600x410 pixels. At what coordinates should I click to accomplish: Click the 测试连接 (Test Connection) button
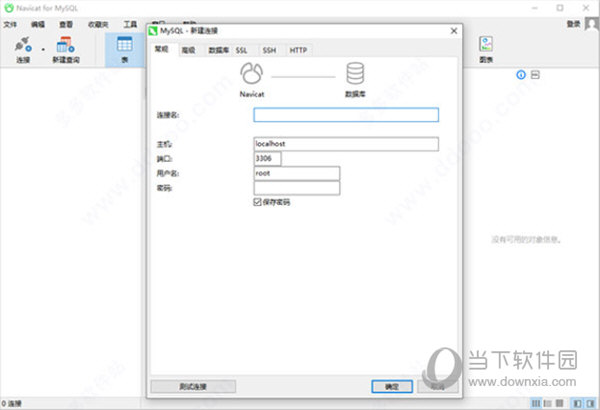click(x=193, y=387)
